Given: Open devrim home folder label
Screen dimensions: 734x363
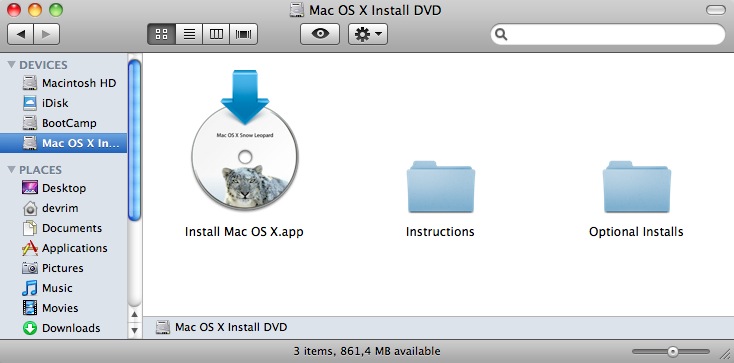Looking at the screenshot, I should (60, 208).
